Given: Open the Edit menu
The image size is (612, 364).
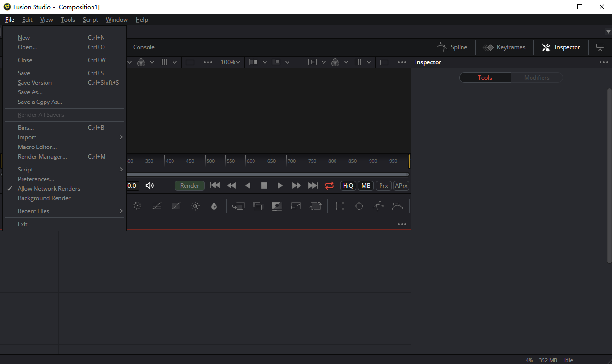Looking at the screenshot, I should tap(27, 20).
